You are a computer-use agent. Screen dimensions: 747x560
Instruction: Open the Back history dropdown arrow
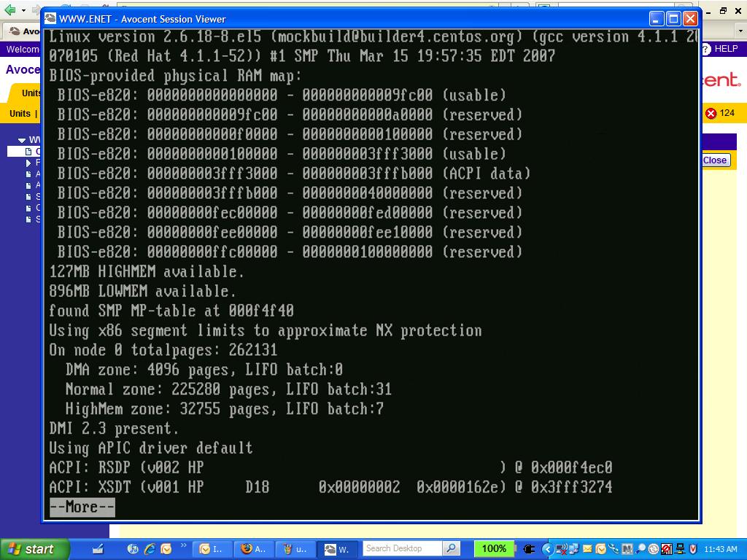coord(23,10)
